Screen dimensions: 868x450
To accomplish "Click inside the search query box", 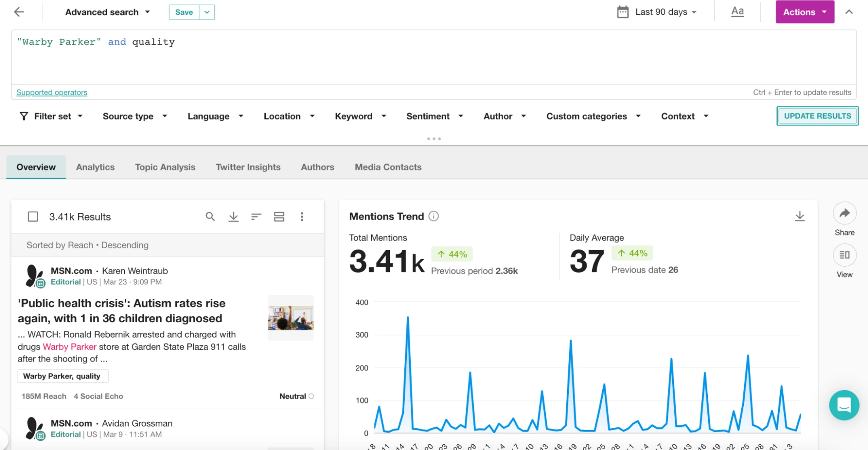I will coord(433,56).
